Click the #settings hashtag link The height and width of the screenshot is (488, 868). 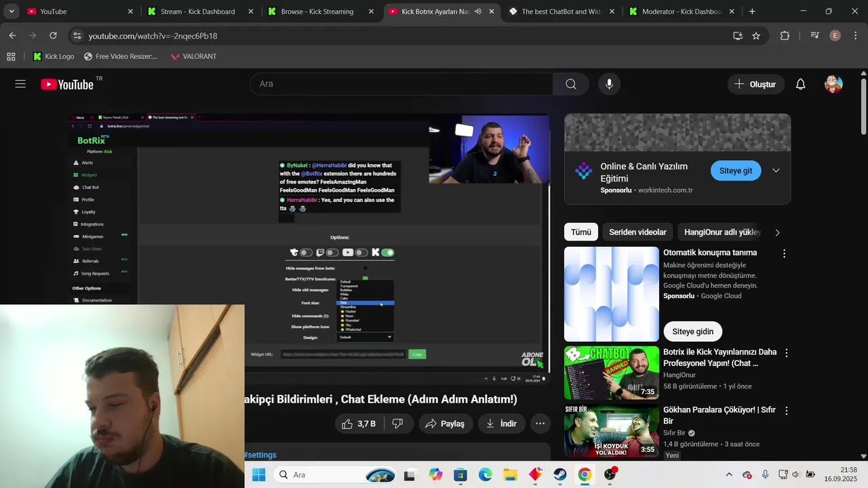[x=260, y=455]
